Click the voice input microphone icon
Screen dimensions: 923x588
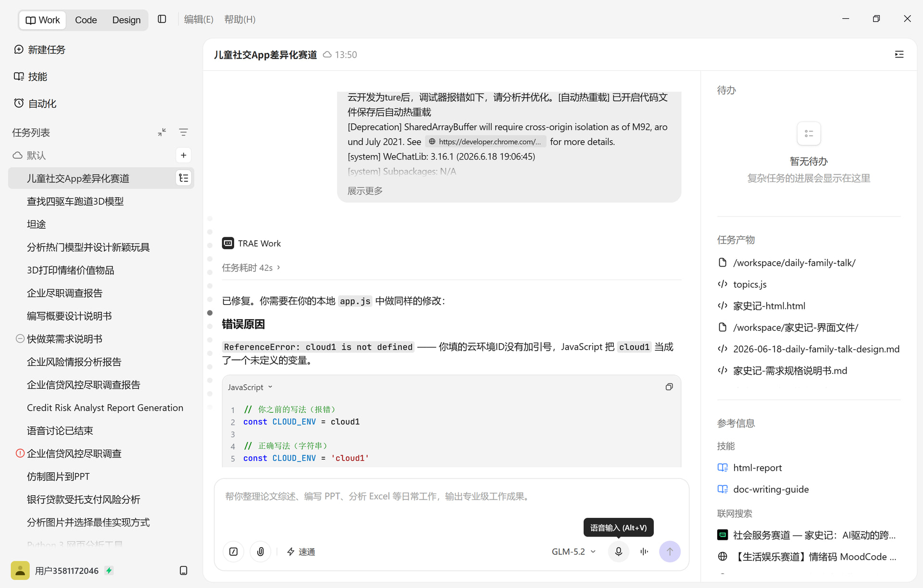pos(619,551)
